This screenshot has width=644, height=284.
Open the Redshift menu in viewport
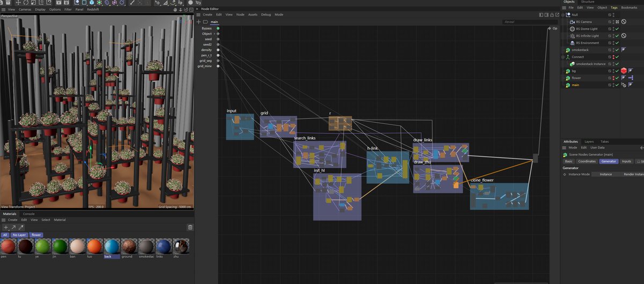pyautogui.click(x=93, y=9)
